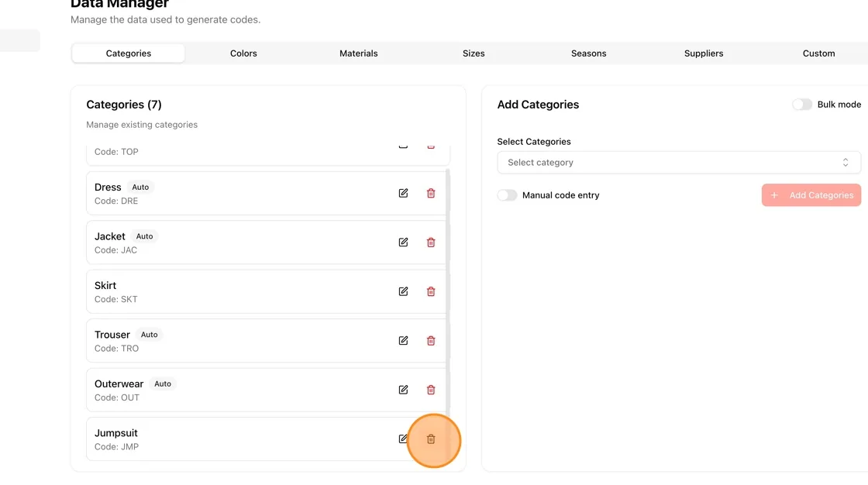Open the Seasons tab
The width and height of the screenshot is (868, 485).
pyautogui.click(x=588, y=53)
